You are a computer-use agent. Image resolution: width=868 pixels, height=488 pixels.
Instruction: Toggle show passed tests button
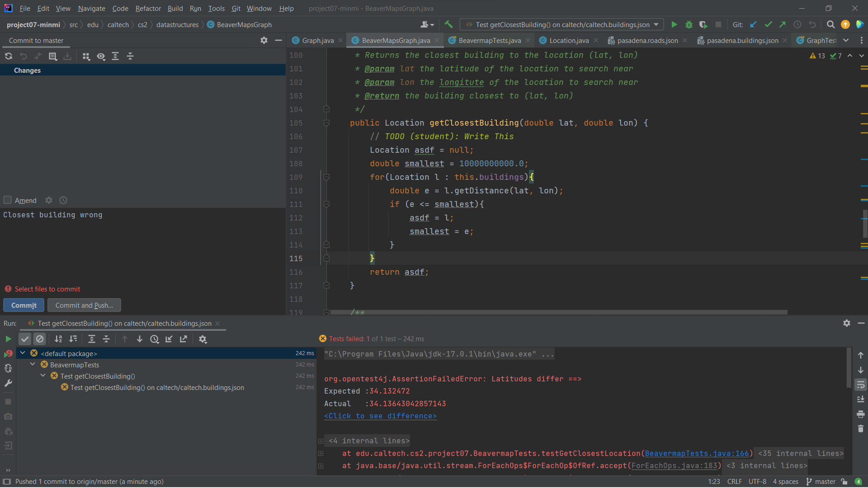pyautogui.click(x=25, y=339)
